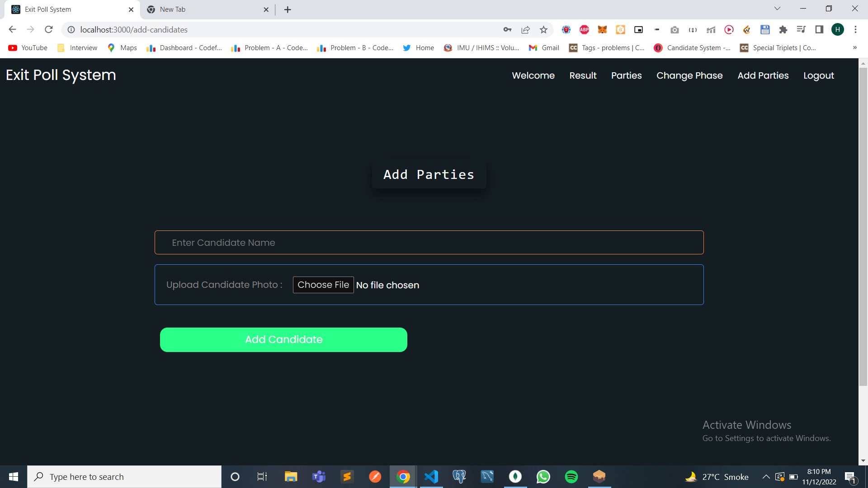Click the share page icon
Image resolution: width=868 pixels, height=488 pixels.
tap(525, 30)
